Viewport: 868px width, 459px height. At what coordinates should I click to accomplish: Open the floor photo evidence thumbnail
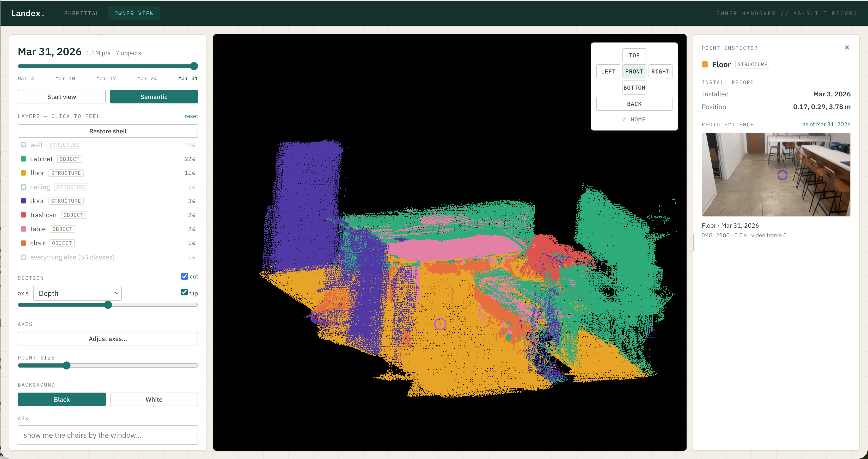[x=776, y=175]
